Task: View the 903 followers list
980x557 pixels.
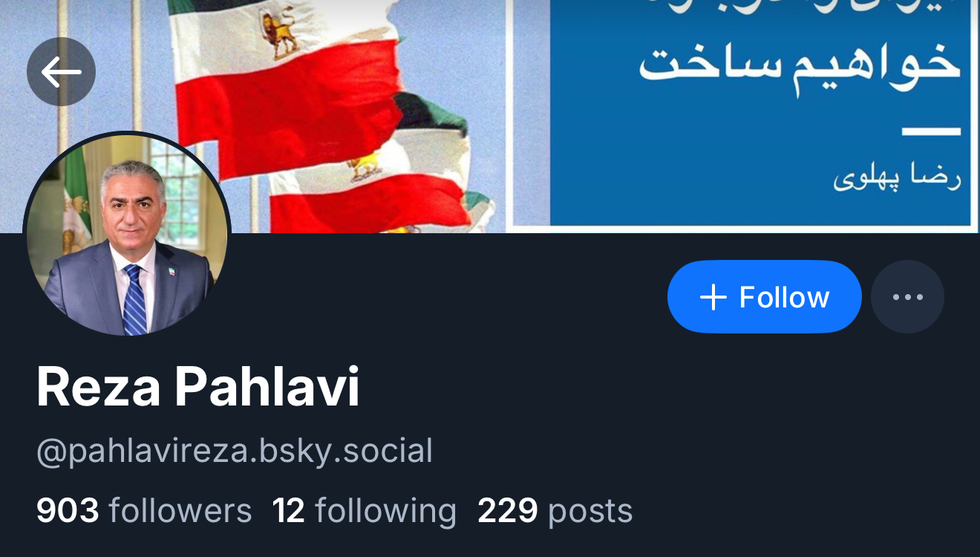Action: pyautogui.click(x=144, y=511)
